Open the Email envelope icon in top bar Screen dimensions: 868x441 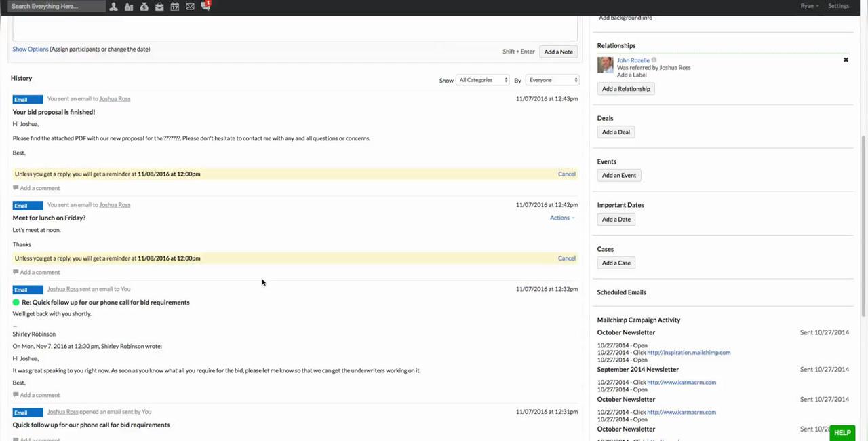pos(190,6)
